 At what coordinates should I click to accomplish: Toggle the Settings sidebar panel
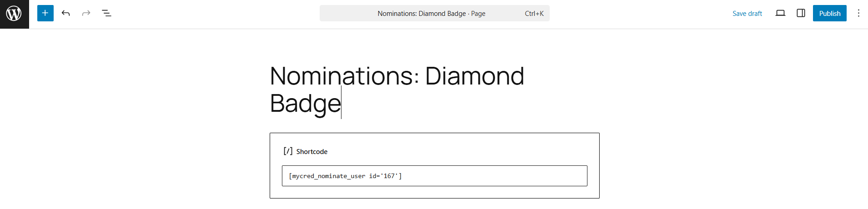click(801, 13)
